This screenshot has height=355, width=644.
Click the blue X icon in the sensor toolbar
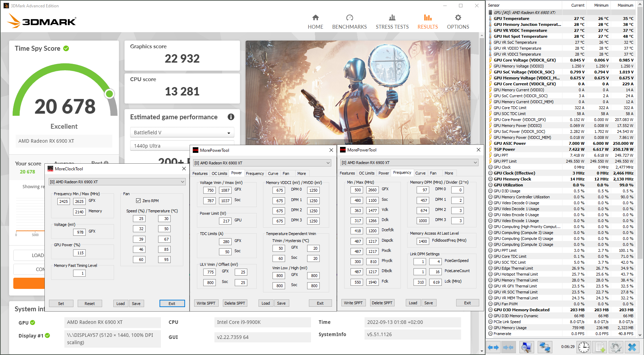[x=632, y=347]
